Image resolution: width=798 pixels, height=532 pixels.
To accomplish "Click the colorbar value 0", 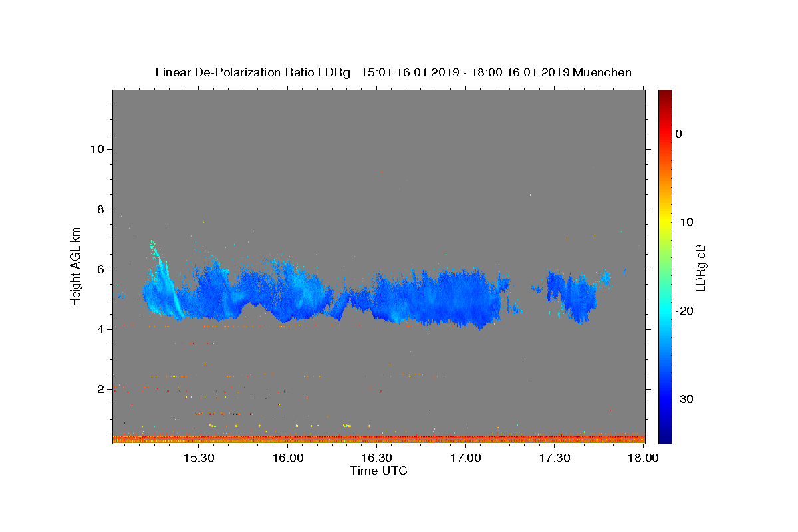I will click(x=679, y=134).
